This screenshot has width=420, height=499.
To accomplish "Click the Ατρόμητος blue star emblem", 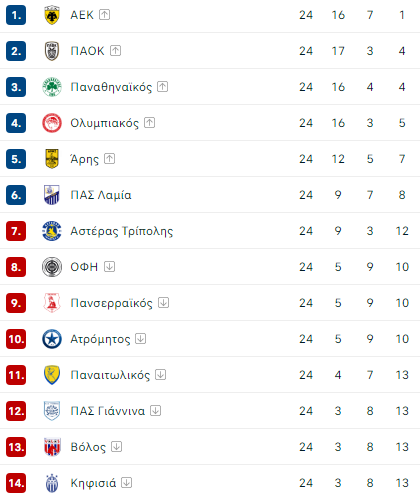I will [x=52, y=339].
